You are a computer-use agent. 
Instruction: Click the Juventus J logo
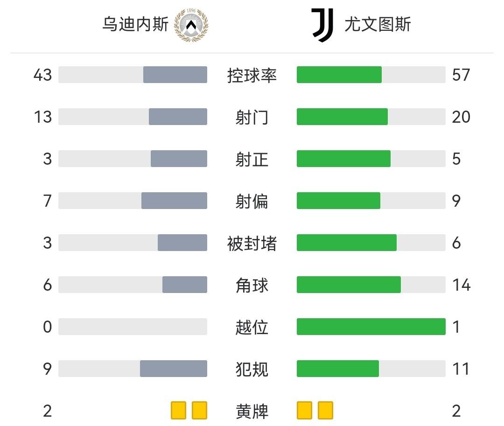click(322, 25)
